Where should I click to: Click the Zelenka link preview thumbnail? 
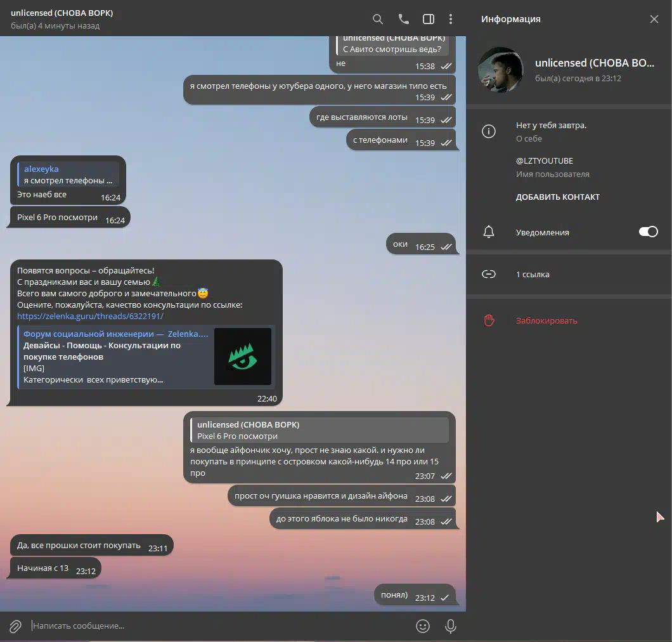242,357
